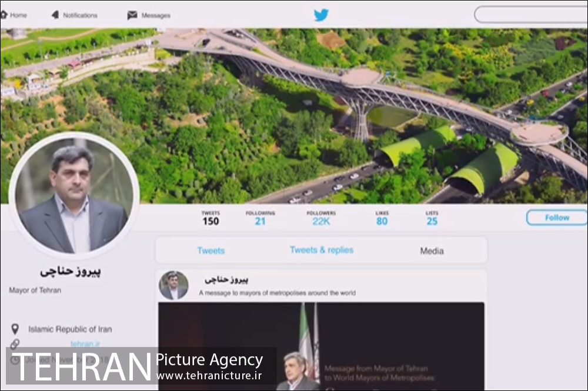Screen dimensions: 588x391
Task: Click the location pin icon
Action: point(15,329)
